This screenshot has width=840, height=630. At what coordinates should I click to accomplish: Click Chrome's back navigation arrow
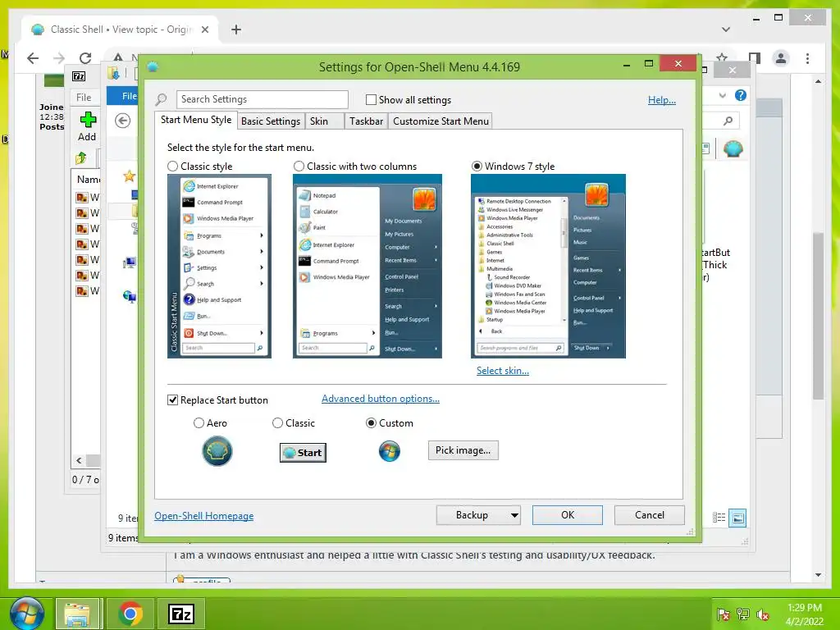[x=33, y=58]
